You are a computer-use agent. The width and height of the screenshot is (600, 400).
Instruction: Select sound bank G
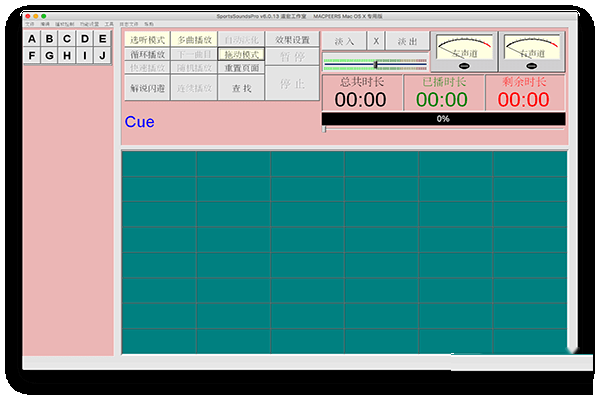pyautogui.click(x=49, y=56)
